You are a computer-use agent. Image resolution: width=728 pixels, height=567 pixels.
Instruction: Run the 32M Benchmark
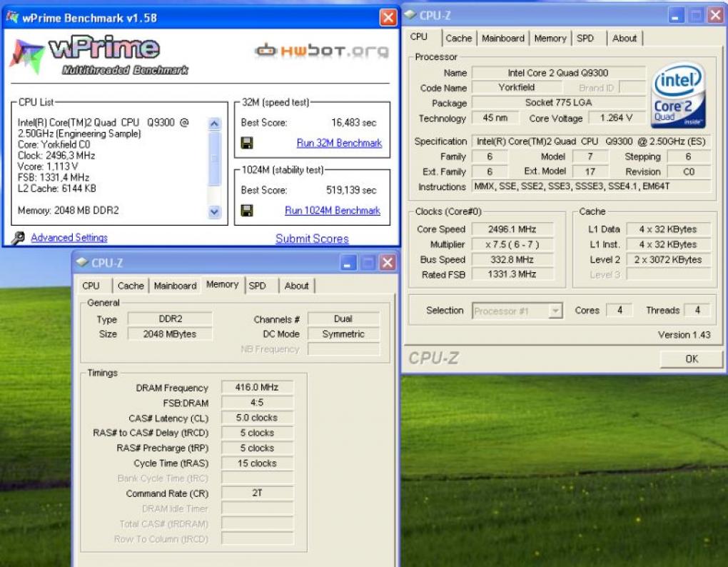pos(339,143)
